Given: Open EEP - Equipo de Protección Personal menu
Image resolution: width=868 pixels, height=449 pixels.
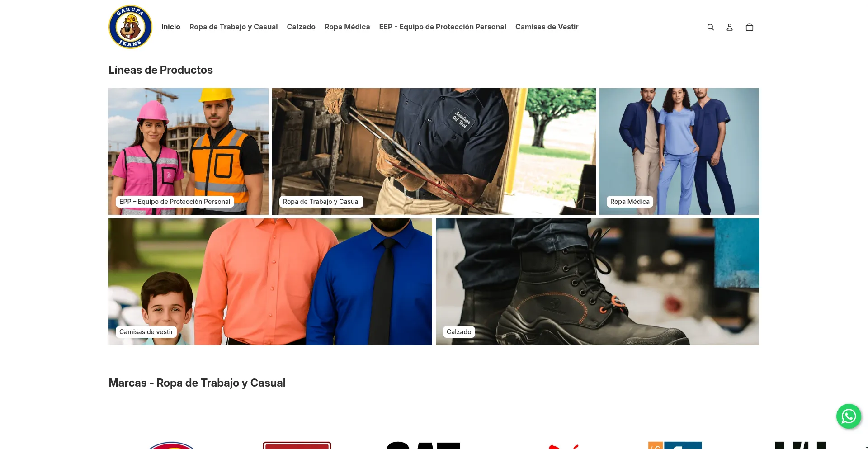Looking at the screenshot, I should [x=443, y=27].
